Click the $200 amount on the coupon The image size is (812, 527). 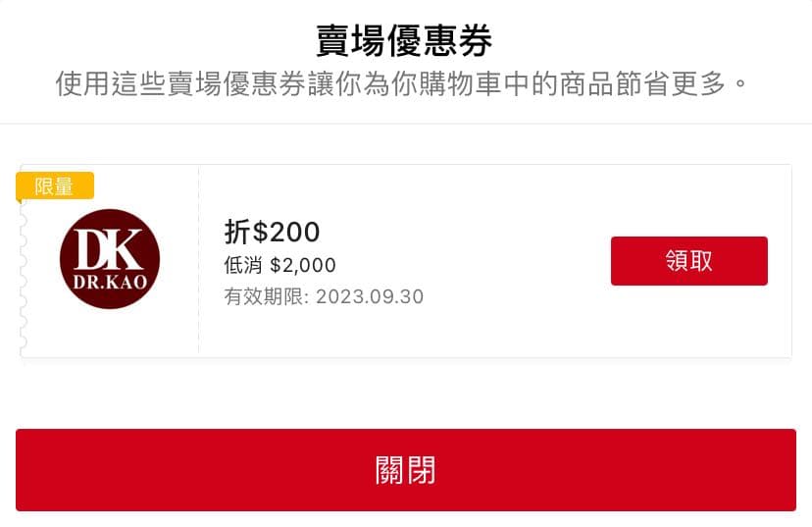click(286, 232)
